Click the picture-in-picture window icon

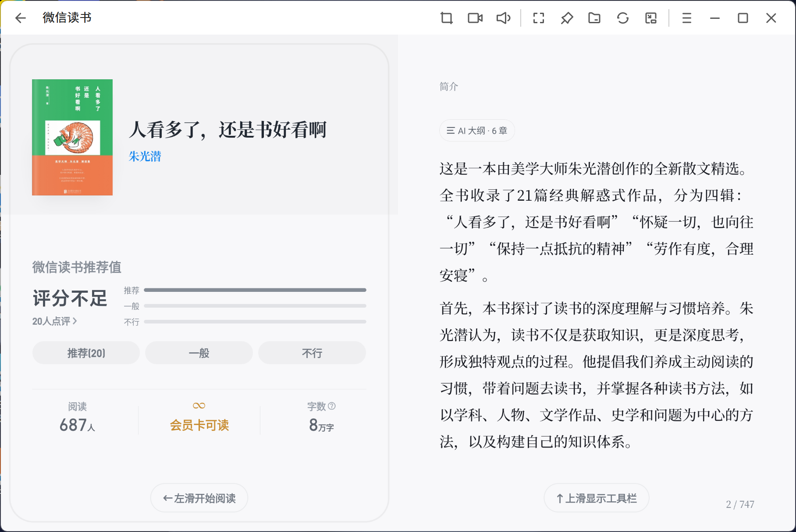[651, 18]
